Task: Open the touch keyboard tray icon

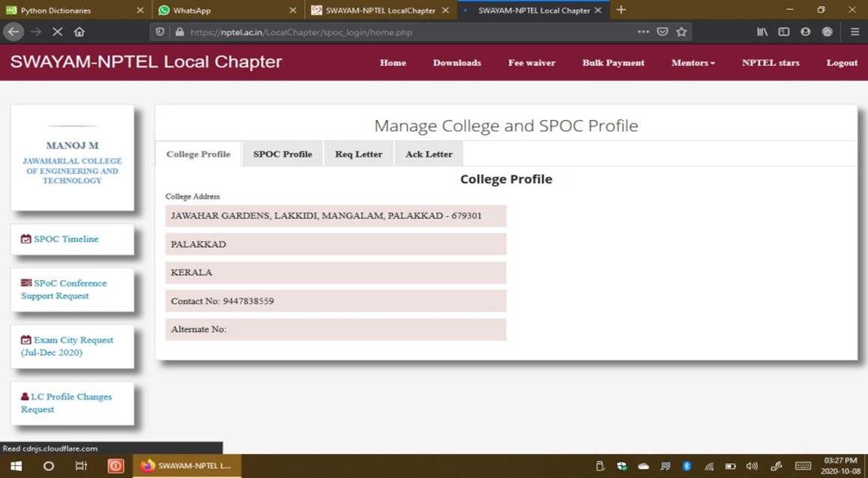Action: [803, 466]
